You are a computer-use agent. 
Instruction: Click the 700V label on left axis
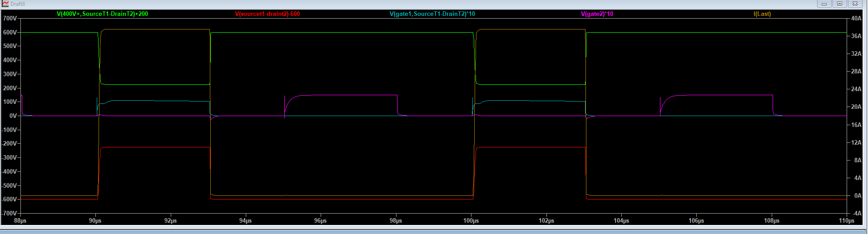pyautogui.click(x=10, y=19)
